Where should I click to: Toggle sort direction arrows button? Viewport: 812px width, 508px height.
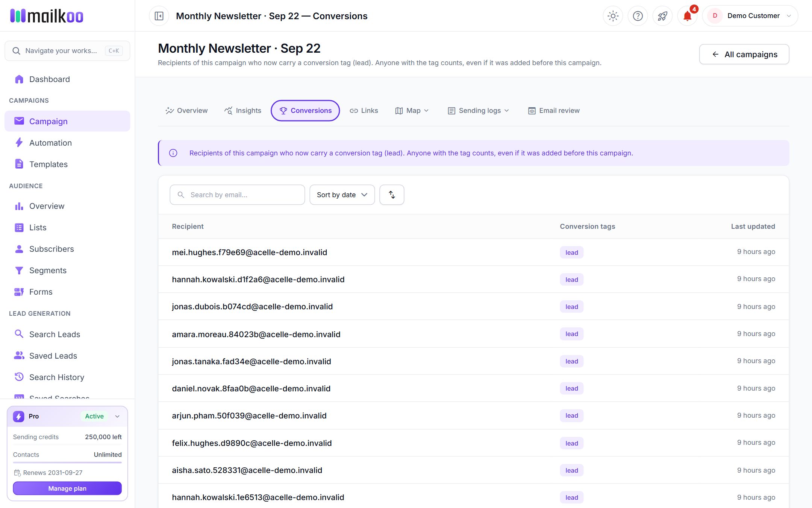[x=392, y=195]
